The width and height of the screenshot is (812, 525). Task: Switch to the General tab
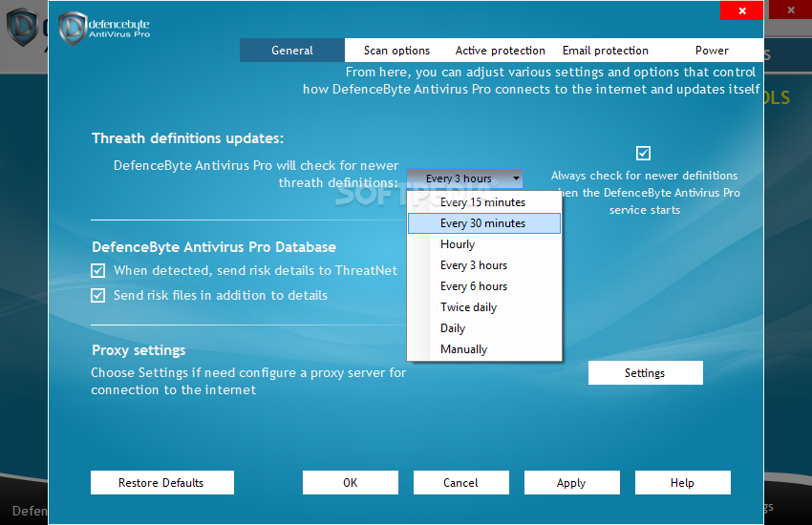tap(292, 51)
